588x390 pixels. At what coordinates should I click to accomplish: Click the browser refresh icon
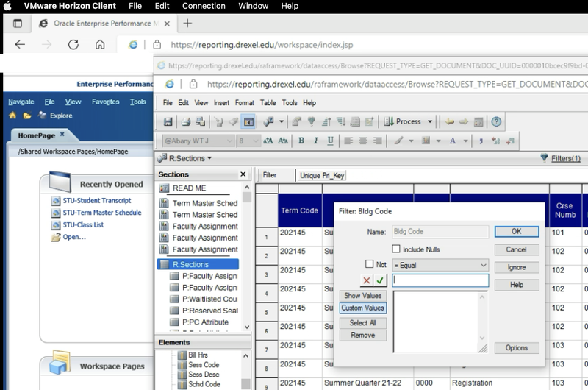click(73, 45)
